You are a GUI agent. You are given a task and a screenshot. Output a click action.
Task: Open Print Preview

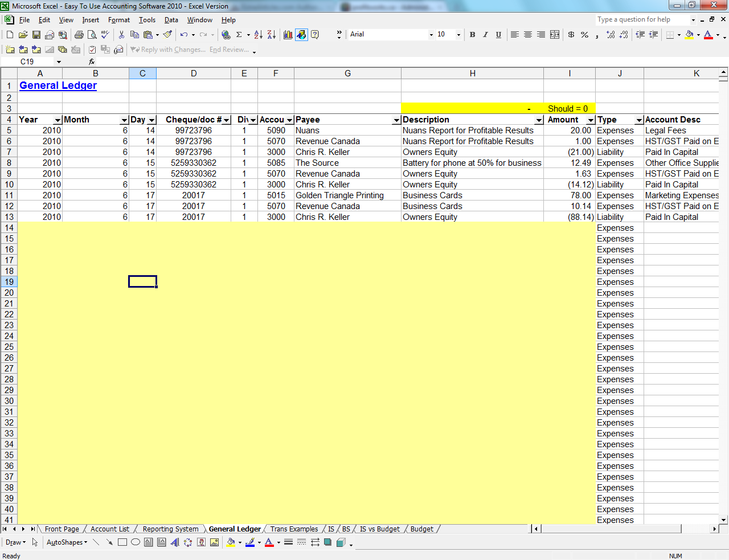click(x=92, y=34)
